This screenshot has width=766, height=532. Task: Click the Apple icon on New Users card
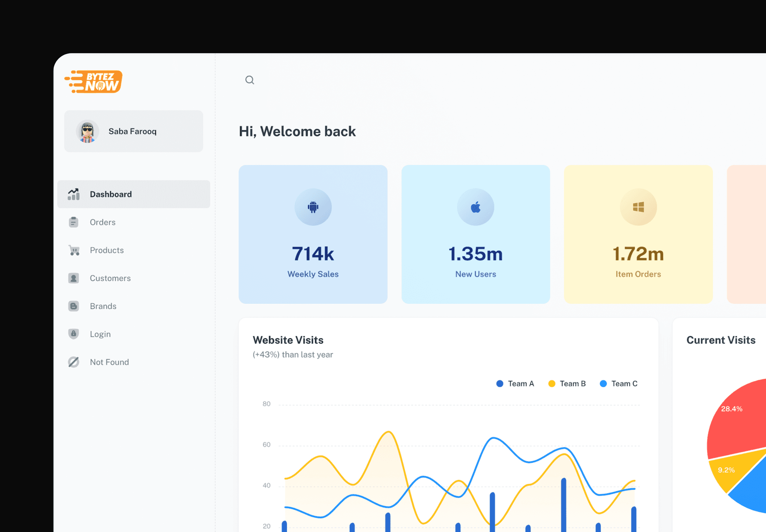coord(475,207)
